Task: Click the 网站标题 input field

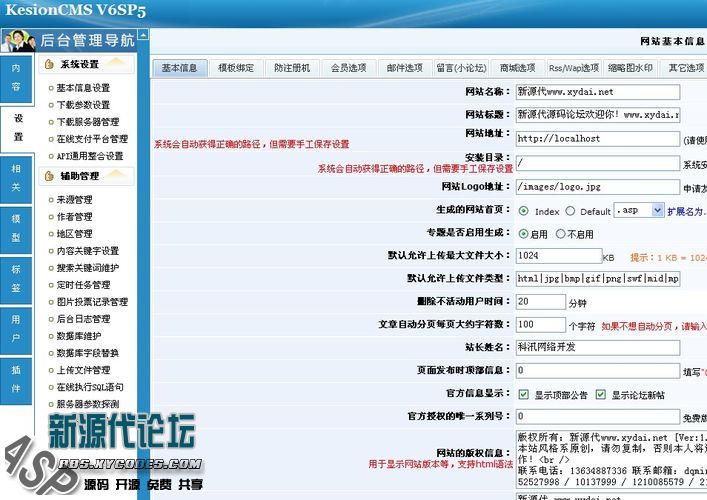Action: [598, 115]
